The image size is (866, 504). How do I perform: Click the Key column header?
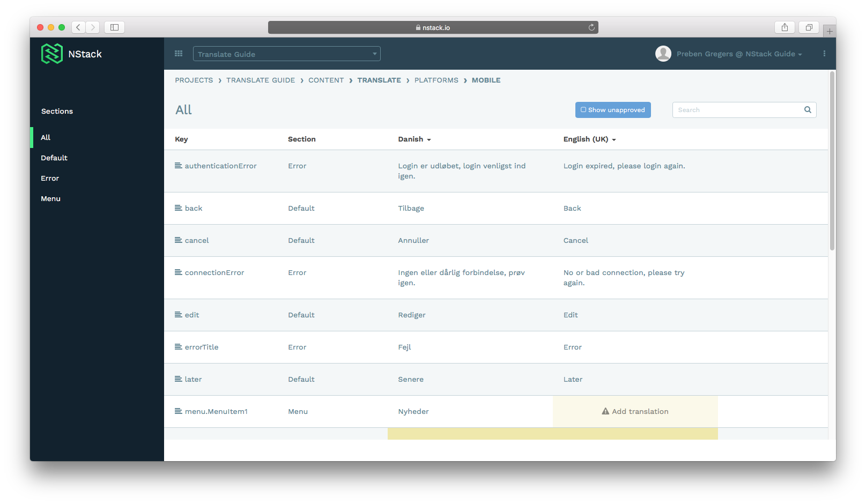coord(181,139)
